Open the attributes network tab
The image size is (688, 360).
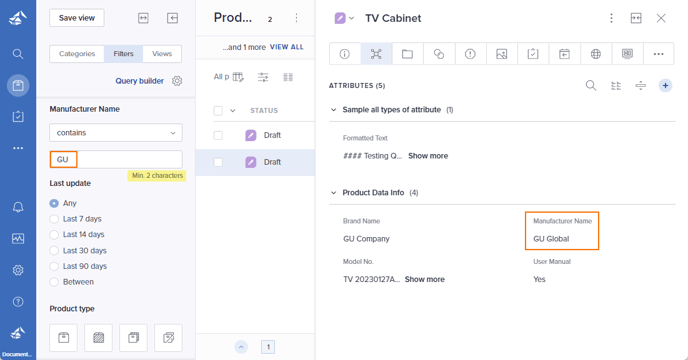(376, 54)
